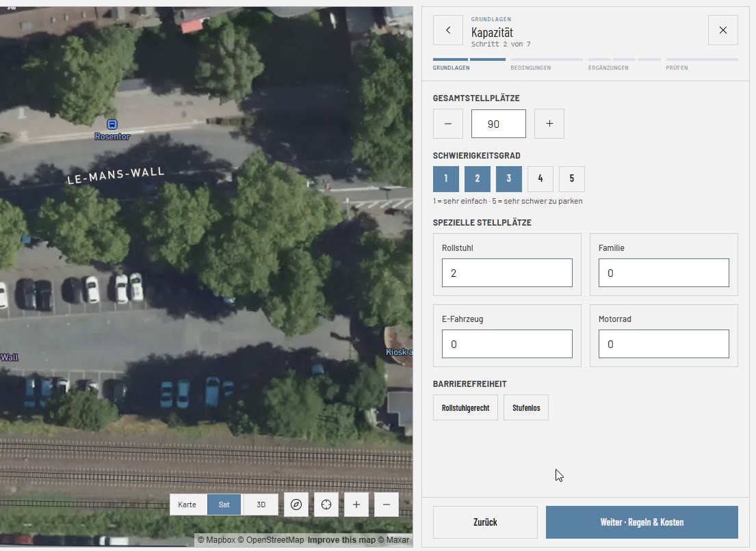The height and width of the screenshot is (551, 756).
Task: Open the Mapbox attribution link
Action: [216, 540]
